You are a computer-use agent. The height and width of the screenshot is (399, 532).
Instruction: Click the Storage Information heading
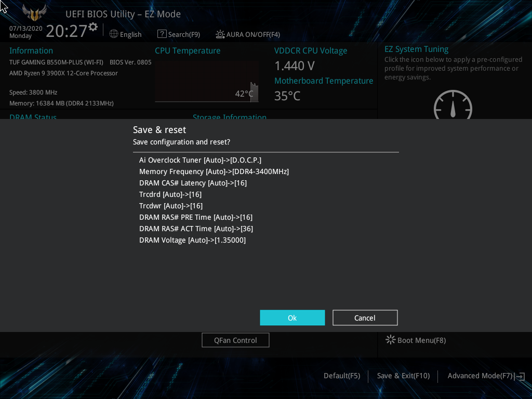point(230,116)
